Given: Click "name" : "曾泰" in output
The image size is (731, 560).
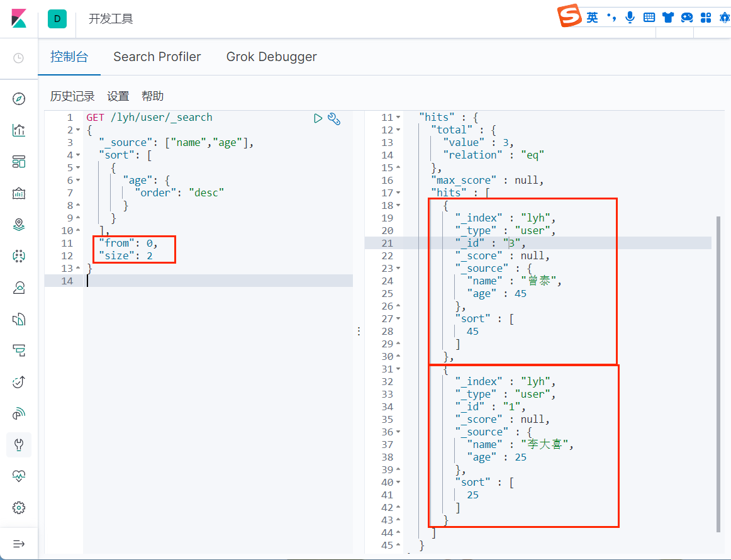Looking at the screenshot, I should tap(514, 281).
